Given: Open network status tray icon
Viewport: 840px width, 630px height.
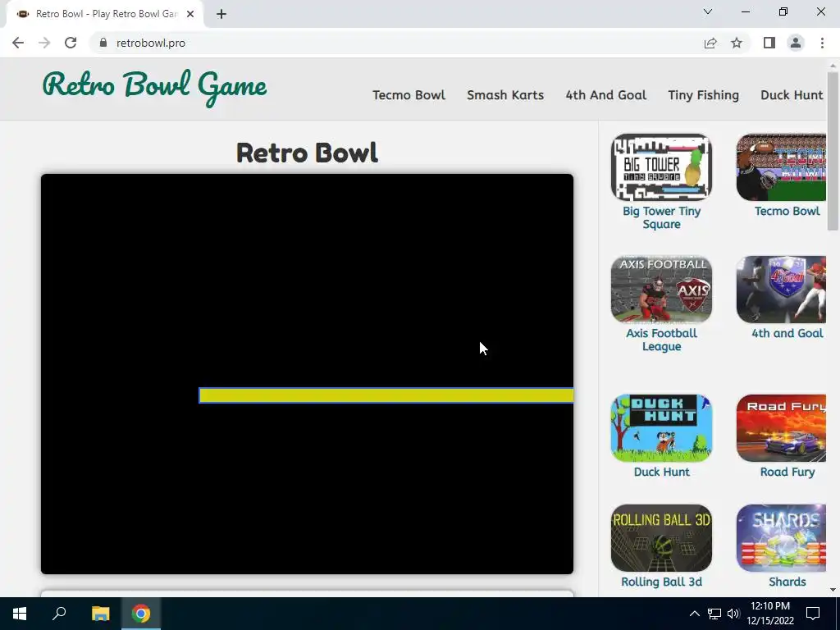Looking at the screenshot, I should coord(714,614).
